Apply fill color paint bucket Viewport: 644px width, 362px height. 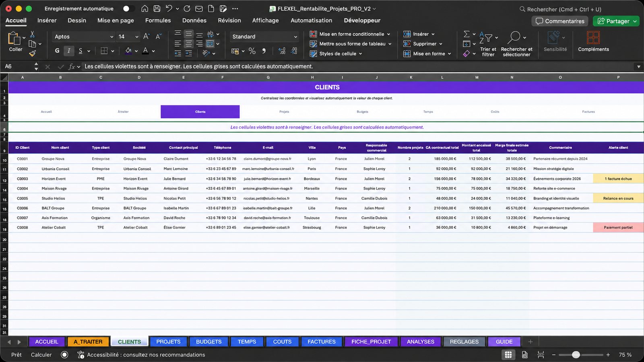(x=128, y=51)
